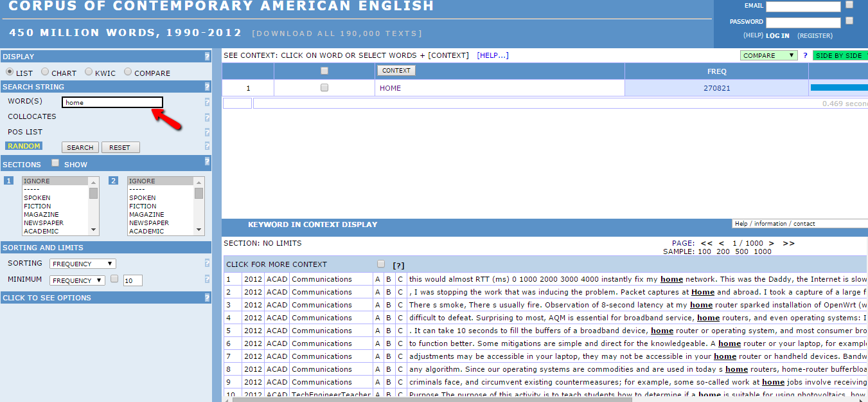Viewport: 868px width, 402px height.
Task: Open help icon beside WORD(S) field
Action: 207,102
